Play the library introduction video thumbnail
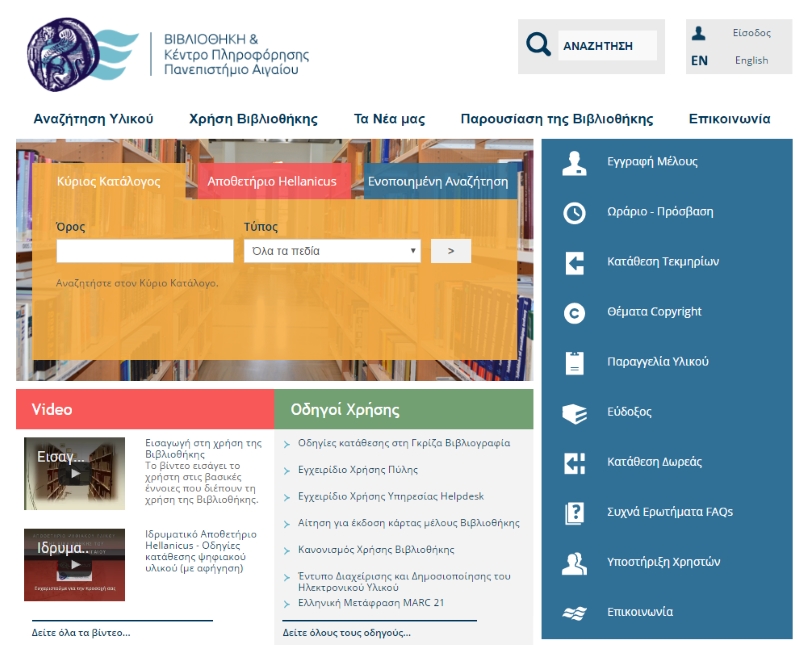Image resolution: width=800 pixels, height=645 pixels. (x=75, y=472)
